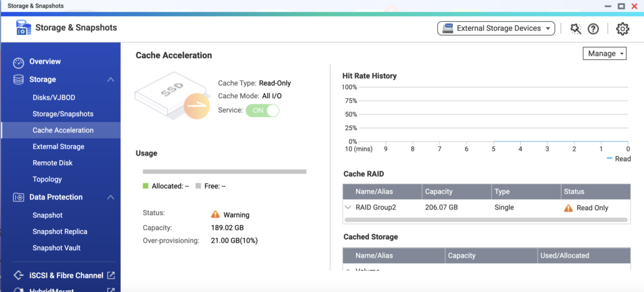
Task: Open Remote Disk page
Action: (x=53, y=163)
